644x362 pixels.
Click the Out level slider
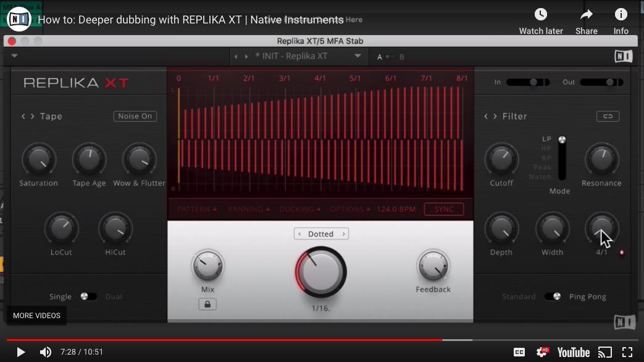(x=601, y=82)
